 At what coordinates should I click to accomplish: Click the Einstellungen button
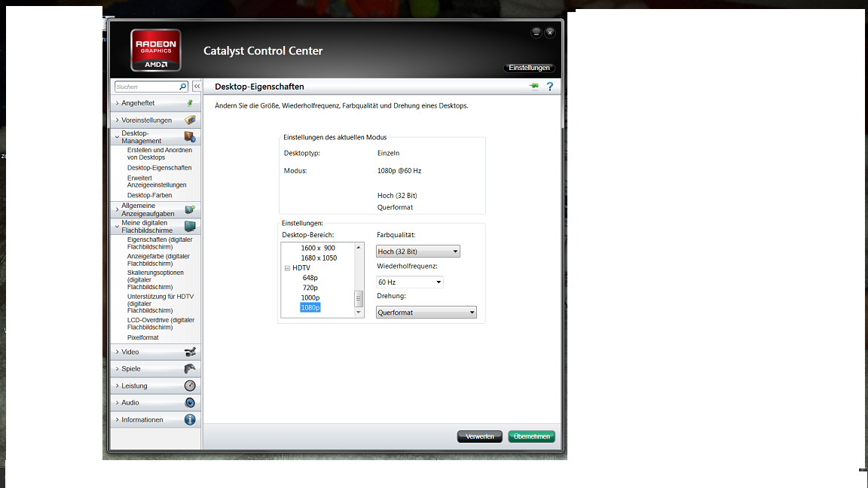click(x=529, y=68)
